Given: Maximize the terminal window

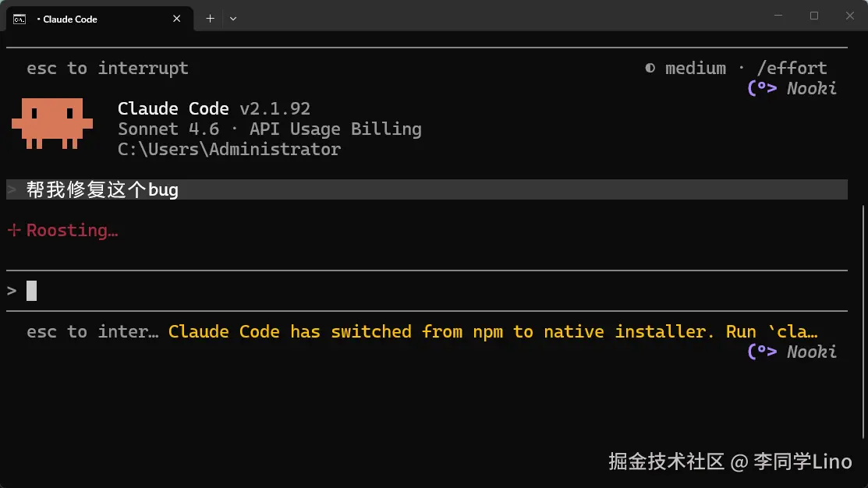Looking at the screenshot, I should [x=814, y=16].
